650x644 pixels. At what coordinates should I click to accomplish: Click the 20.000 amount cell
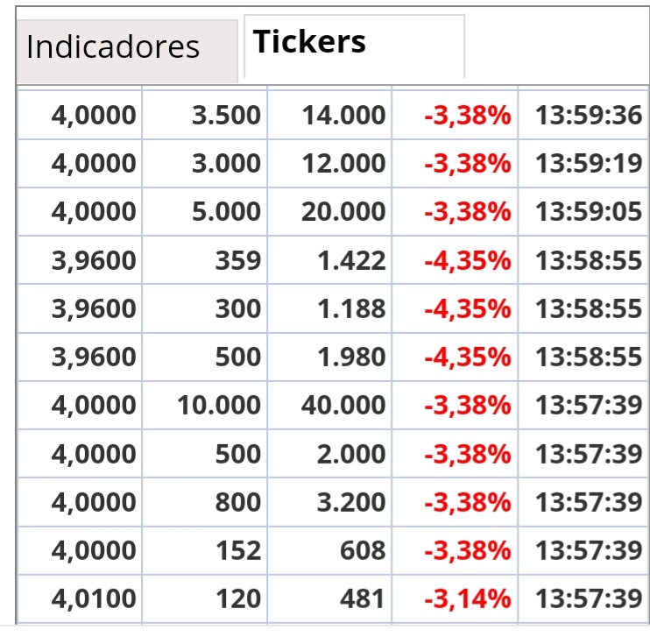[x=329, y=211]
